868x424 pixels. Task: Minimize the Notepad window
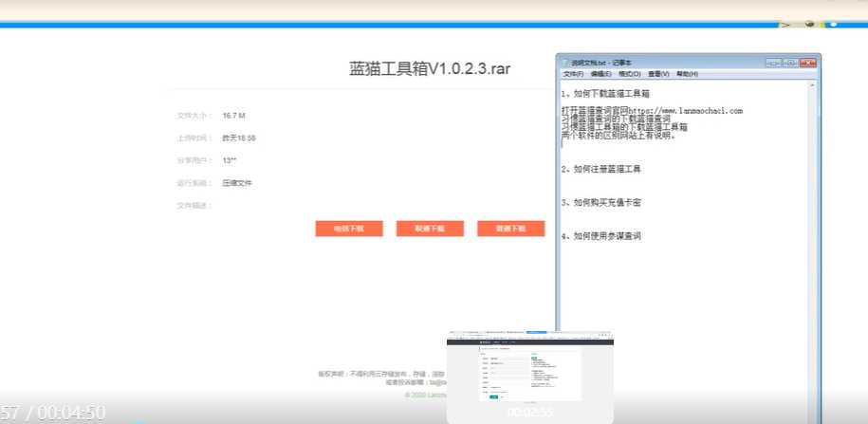(x=774, y=63)
